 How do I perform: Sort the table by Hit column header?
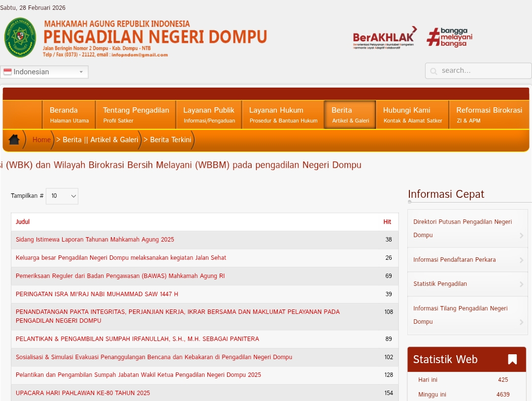point(387,222)
